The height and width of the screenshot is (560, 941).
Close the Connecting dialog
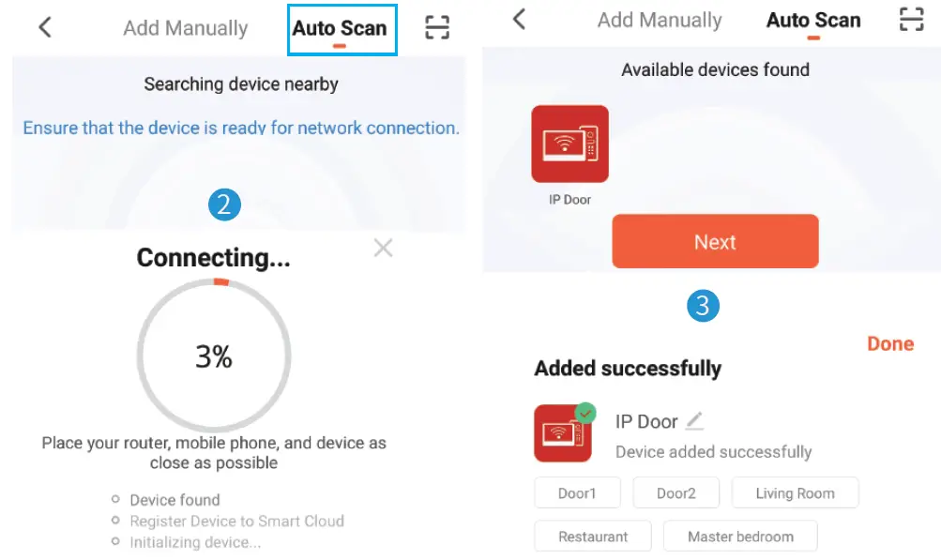point(383,248)
